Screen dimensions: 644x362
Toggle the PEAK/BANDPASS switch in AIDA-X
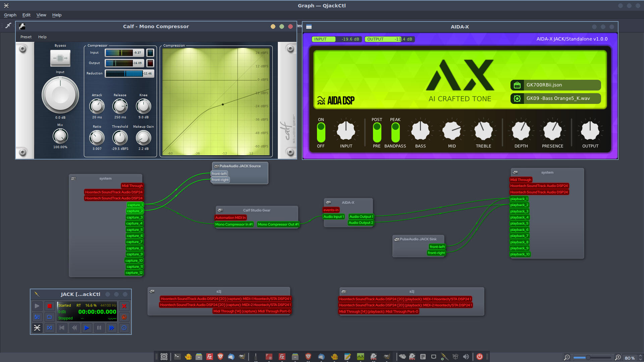[x=395, y=132]
